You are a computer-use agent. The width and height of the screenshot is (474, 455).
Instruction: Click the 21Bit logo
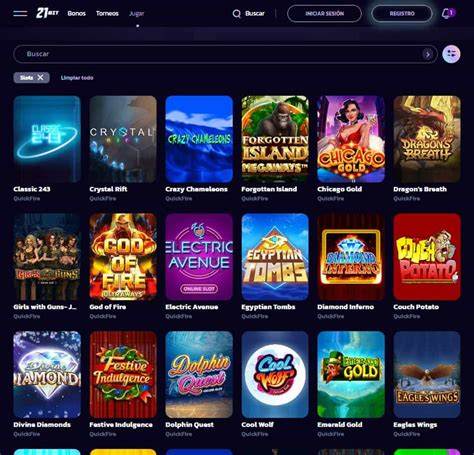click(47, 13)
